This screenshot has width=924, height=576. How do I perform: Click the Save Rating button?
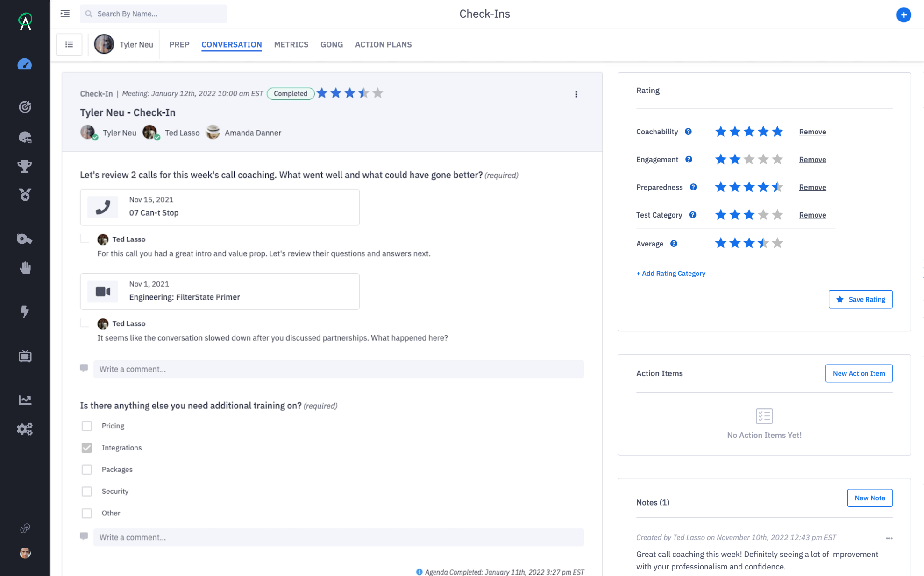(x=860, y=299)
